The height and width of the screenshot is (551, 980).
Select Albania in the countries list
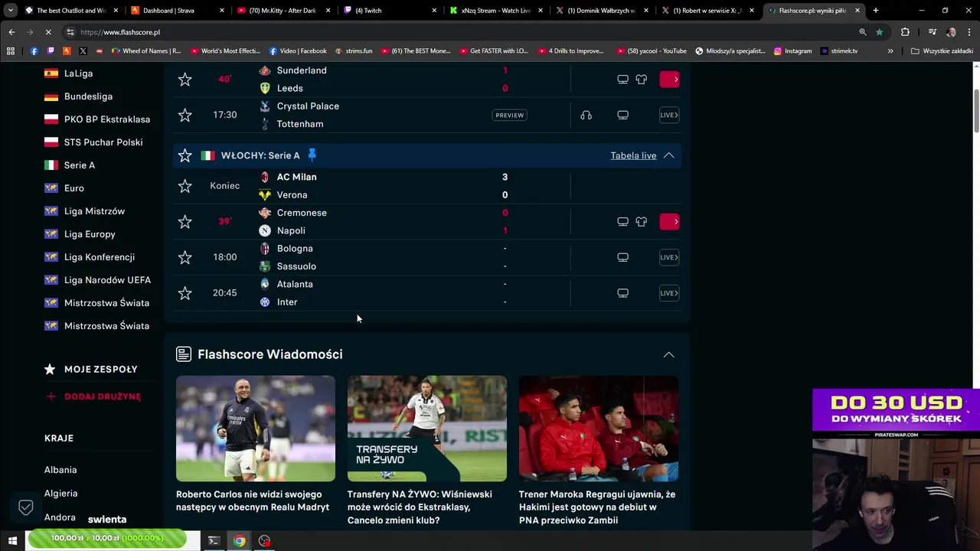60,470
